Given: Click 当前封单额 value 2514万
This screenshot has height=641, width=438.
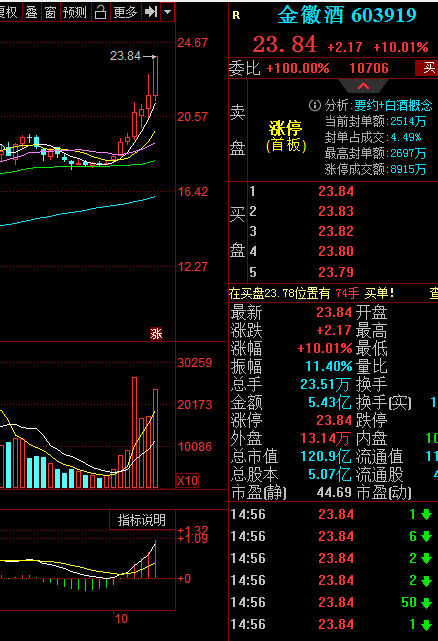Looking at the screenshot, I should 408,121.
